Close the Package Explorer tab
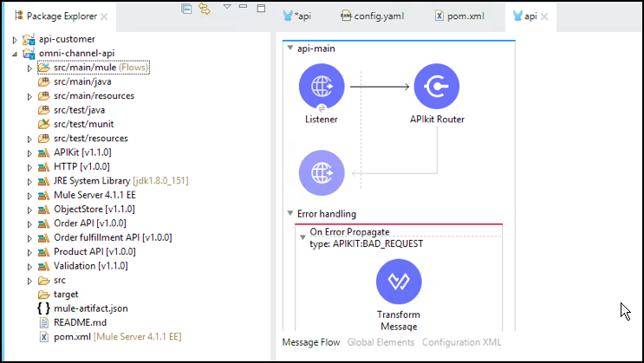Screen dimensions: 644x363 pyautogui.click(x=104, y=16)
